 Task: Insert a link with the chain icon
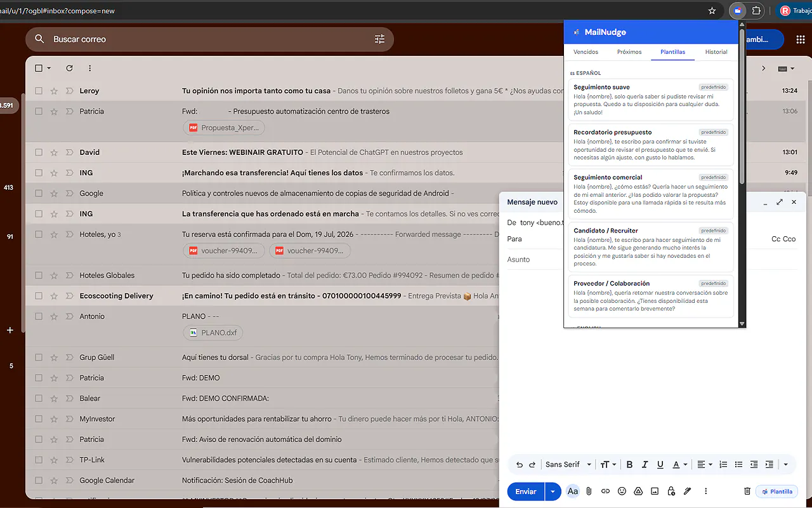(x=605, y=491)
